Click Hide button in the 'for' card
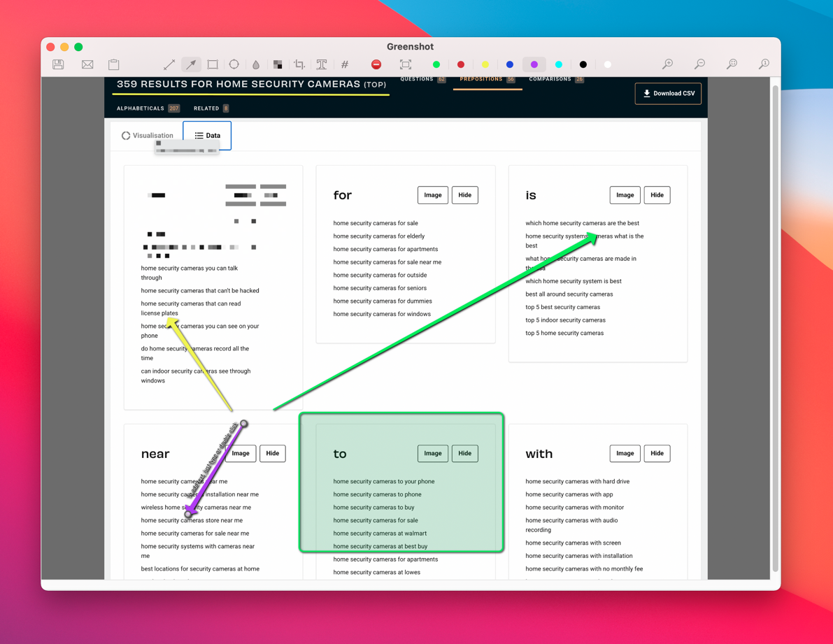The height and width of the screenshot is (644, 833). (x=465, y=195)
